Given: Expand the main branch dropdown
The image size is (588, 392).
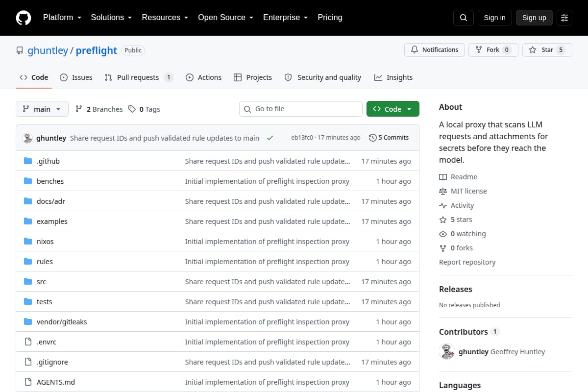Looking at the screenshot, I should tap(42, 109).
